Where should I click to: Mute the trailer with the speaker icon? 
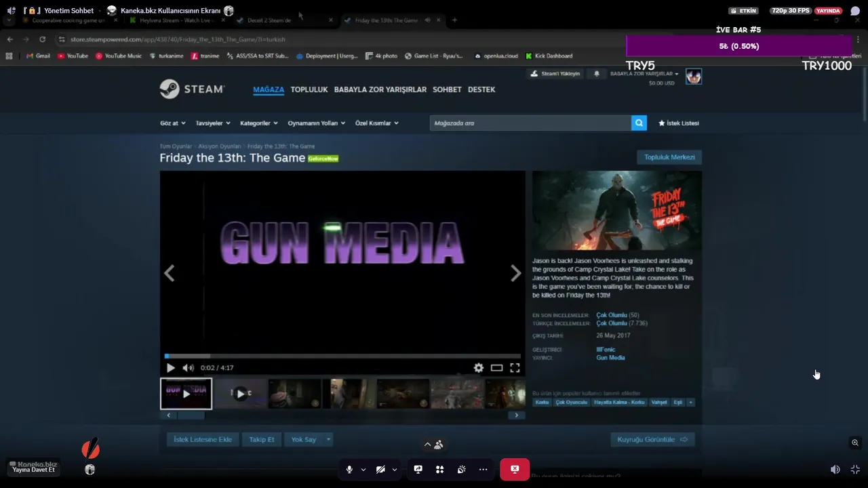point(188,367)
